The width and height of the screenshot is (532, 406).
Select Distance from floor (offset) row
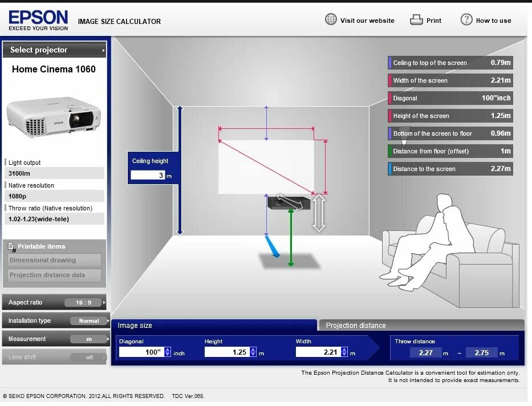pyautogui.click(x=450, y=151)
